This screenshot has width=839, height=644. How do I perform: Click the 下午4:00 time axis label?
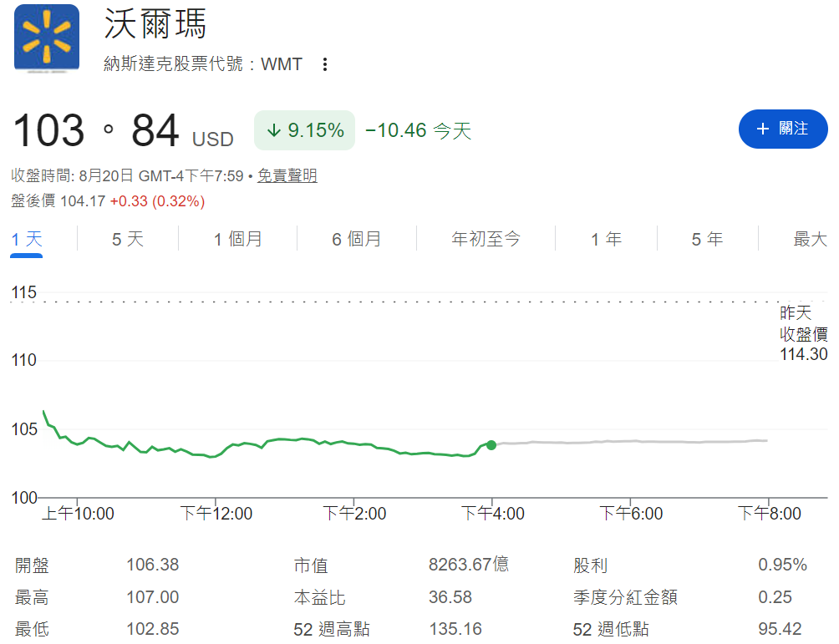tap(493, 514)
